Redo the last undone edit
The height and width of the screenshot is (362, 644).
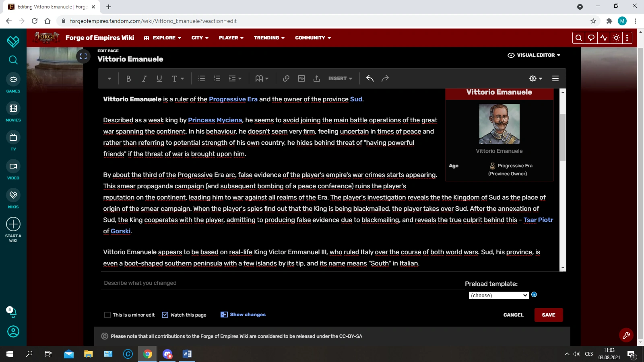coord(385,78)
